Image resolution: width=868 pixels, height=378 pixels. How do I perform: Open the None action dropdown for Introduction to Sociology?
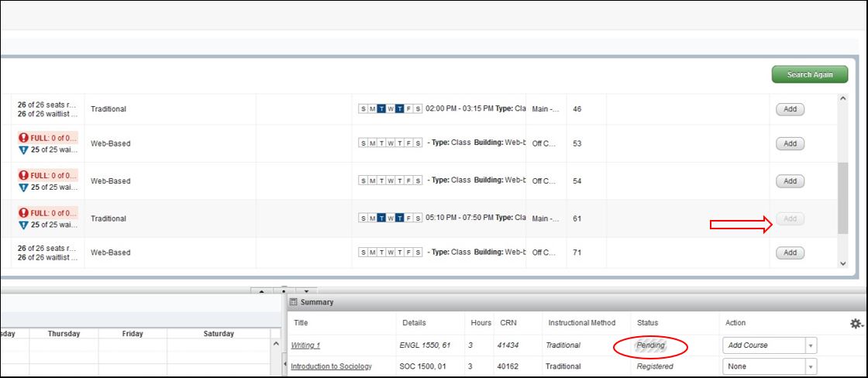[x=811, y=366]
